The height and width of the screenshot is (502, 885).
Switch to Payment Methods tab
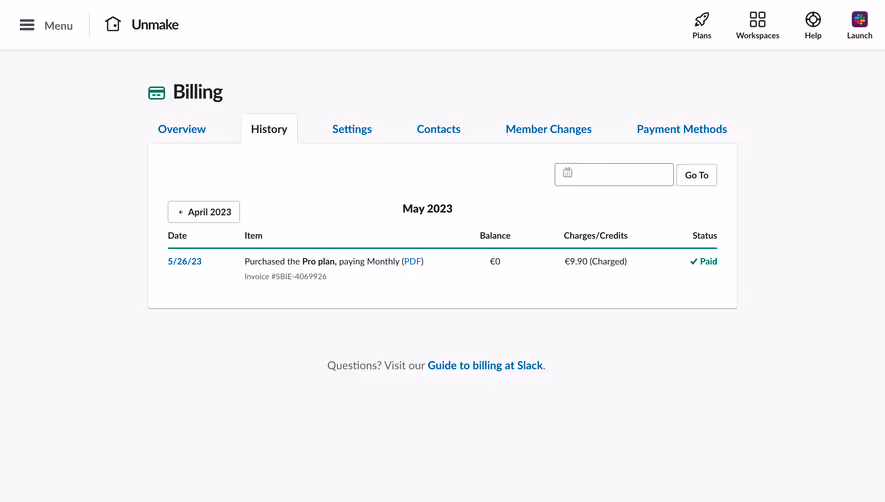tap(682, 129)
